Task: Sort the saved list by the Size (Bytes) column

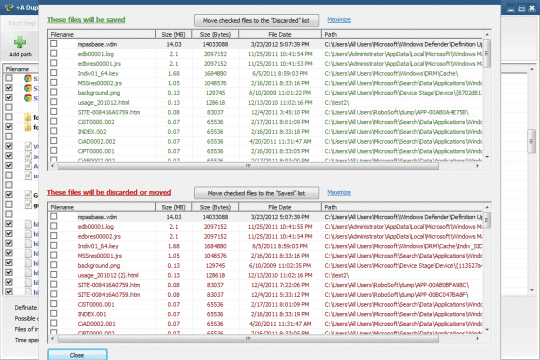Action: pos(215,34)
